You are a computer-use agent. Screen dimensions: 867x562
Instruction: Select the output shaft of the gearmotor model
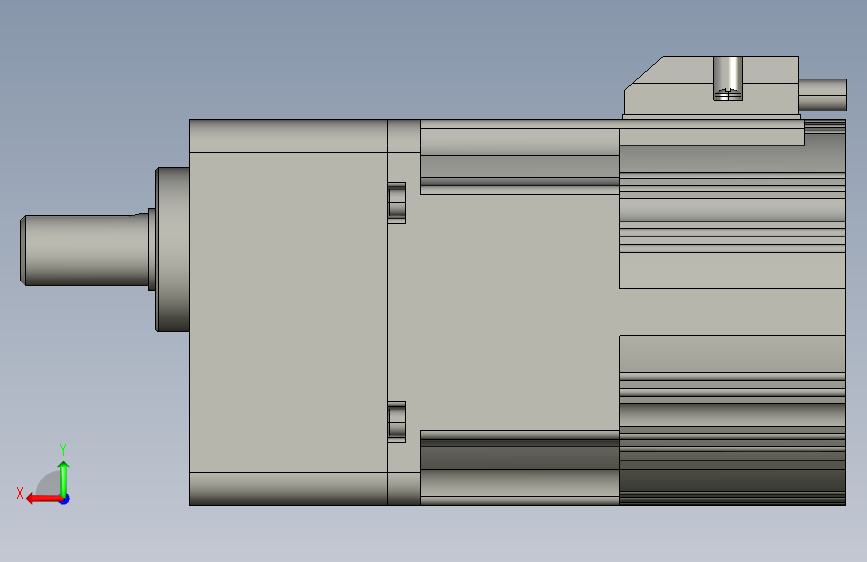[84, 250]
